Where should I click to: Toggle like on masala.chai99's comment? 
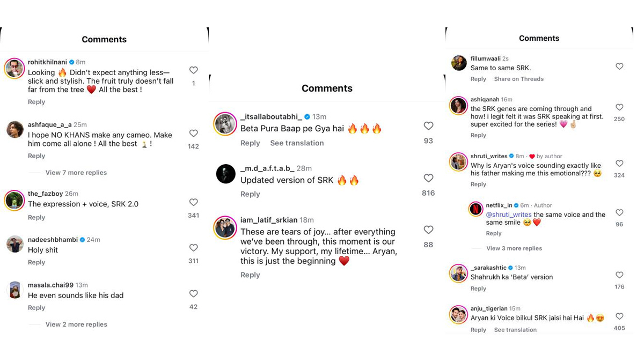click(194, 294)
